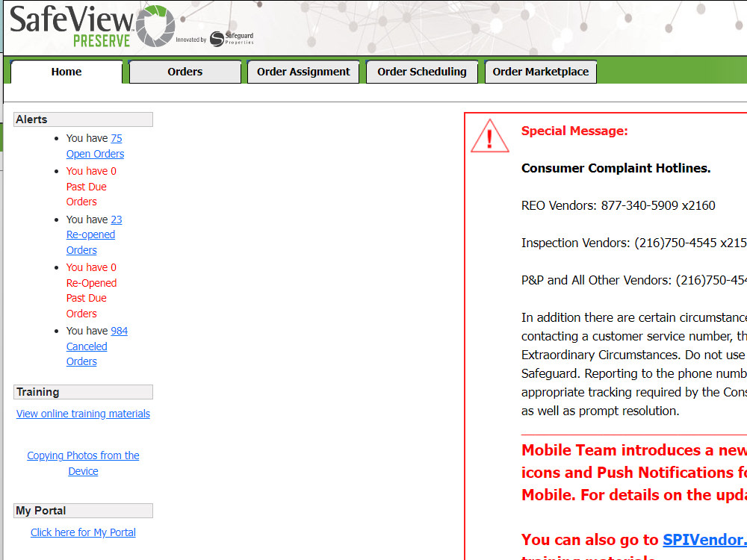
Task: Open the Open Orders link
Action: (x=96, y=154)
